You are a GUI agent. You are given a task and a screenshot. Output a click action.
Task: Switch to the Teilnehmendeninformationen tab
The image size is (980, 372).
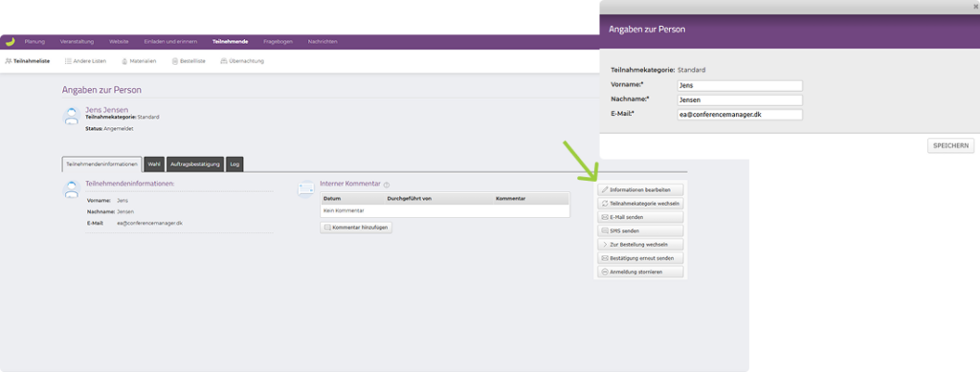tap(101, 164)
